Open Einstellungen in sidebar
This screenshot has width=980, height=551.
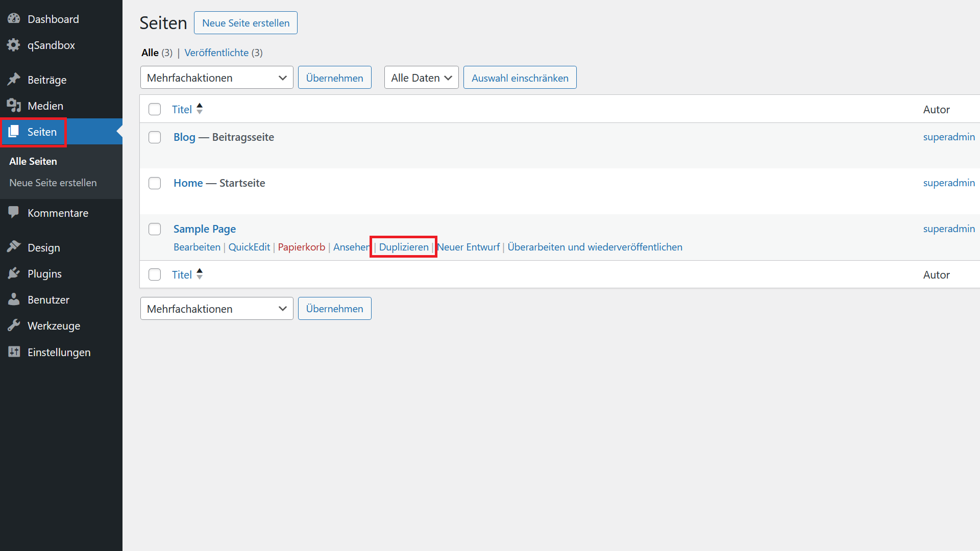(59, 352)
